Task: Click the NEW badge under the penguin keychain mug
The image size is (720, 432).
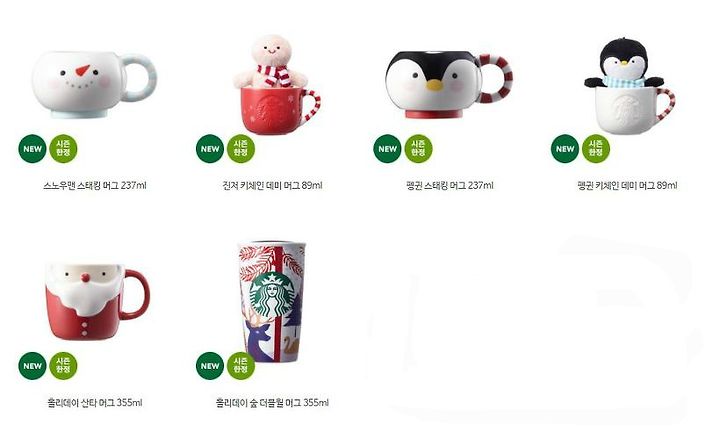Action: click(565, 149)
